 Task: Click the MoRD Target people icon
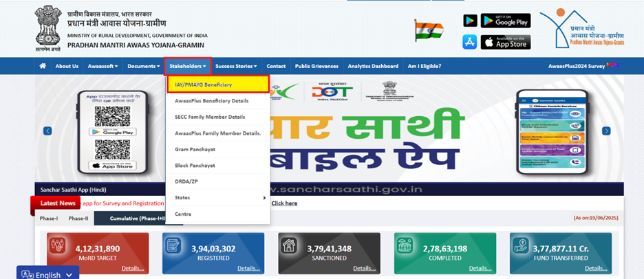pyautogui.click(x=58, y=245)
